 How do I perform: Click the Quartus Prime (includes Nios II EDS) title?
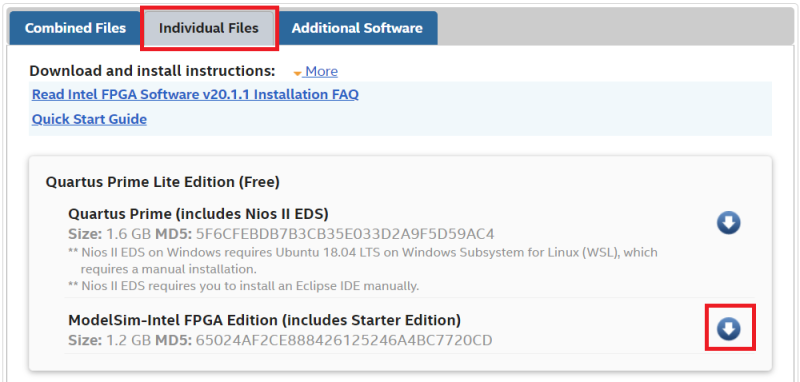coord(198,213)
